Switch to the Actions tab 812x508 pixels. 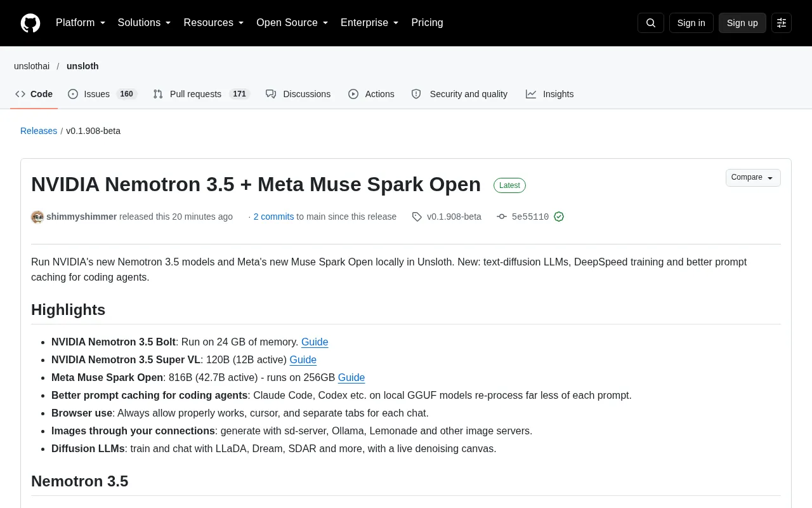tap(371, 94)
